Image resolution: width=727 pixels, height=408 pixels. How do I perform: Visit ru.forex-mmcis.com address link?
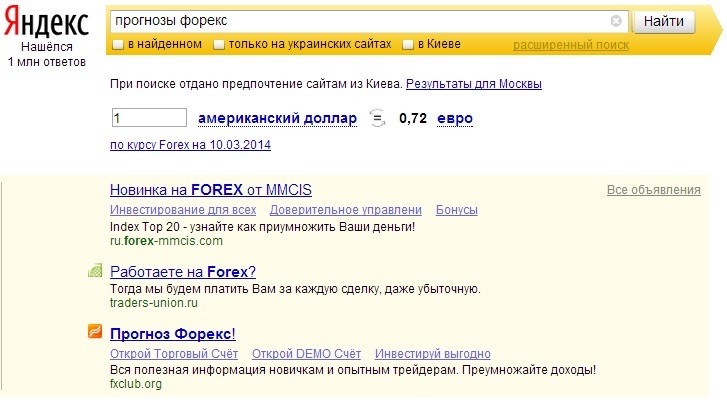166,241
